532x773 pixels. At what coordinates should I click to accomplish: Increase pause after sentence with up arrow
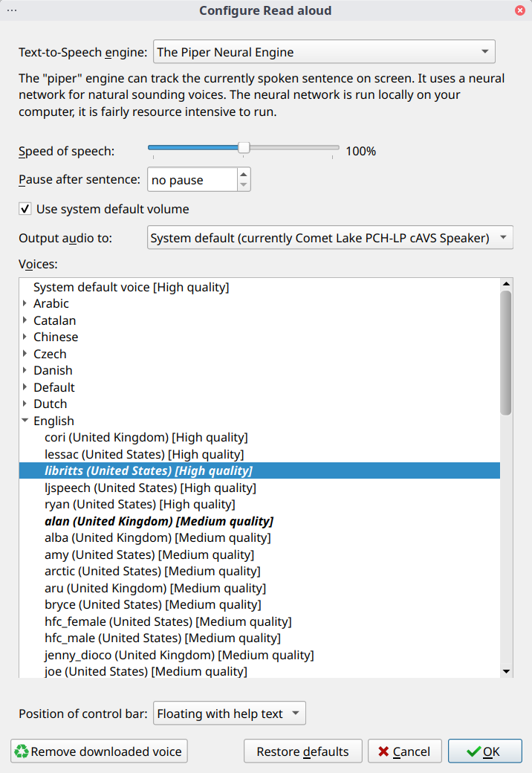tap(243, 175)
